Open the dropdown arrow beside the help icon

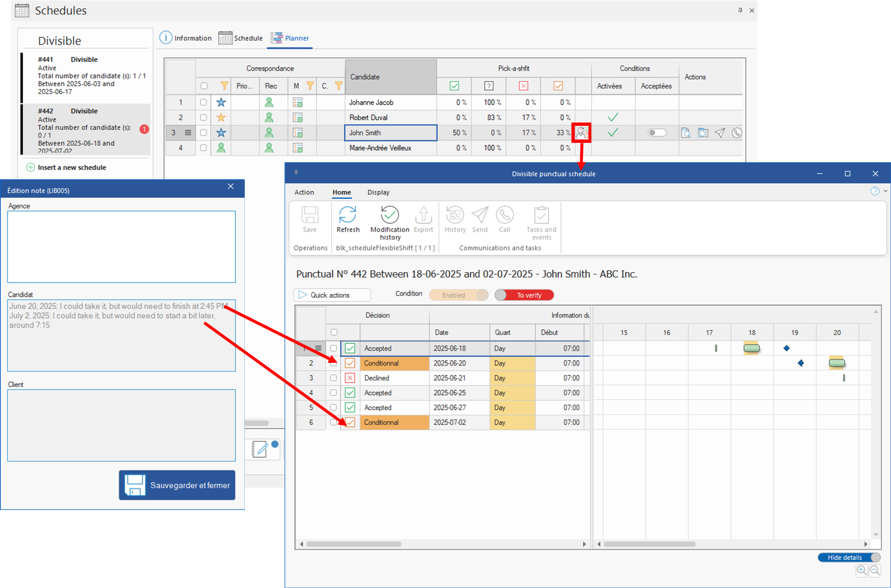coord(885,191)
